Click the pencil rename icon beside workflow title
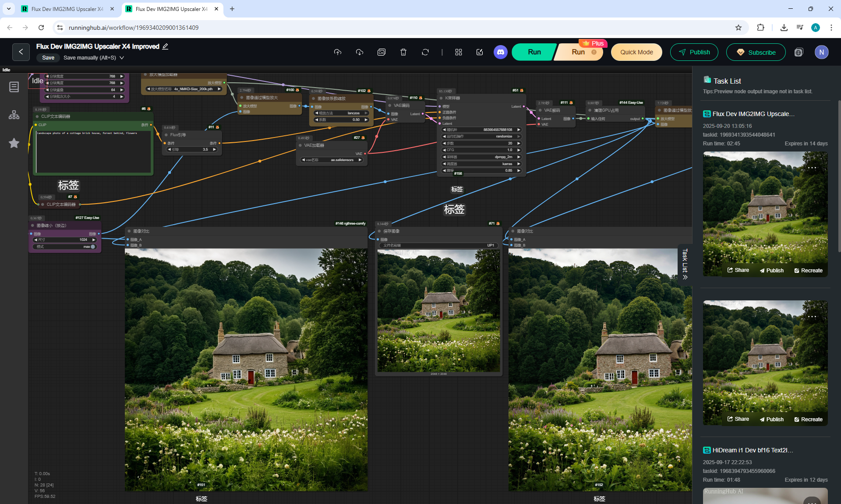This screenshot has height=504, width=841. (x=166, y=46)
